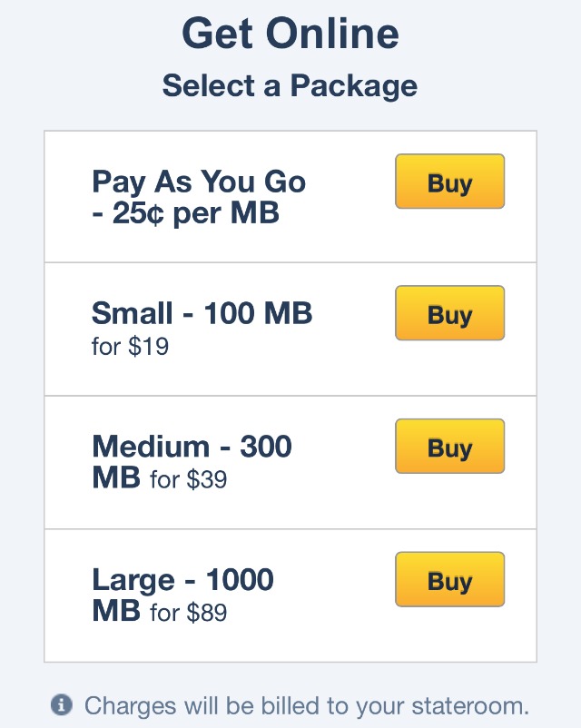Image resolution: width=581 pixels, height=728 pixels.
Task: Click the "25¢ per MB" rate text
Action: tap(195, 213)
